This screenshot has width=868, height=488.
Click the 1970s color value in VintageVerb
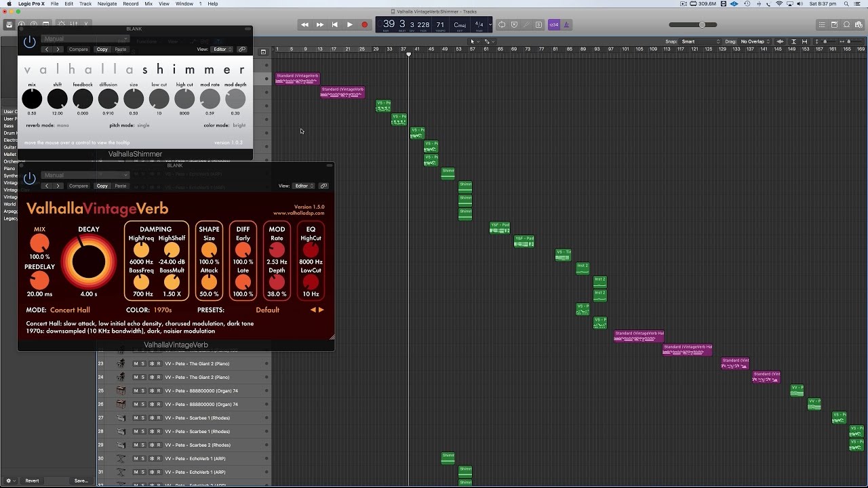163,310
